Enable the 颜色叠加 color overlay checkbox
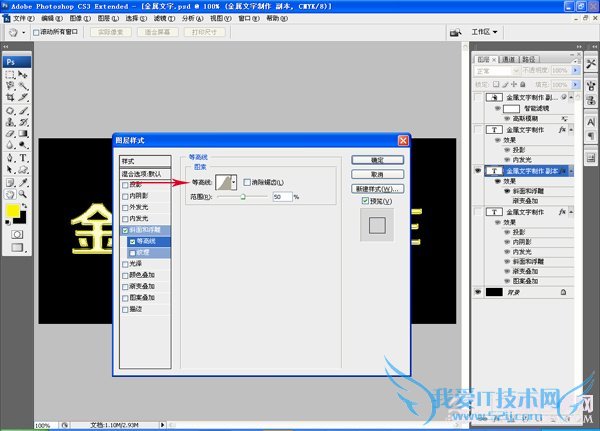This screenshot has width=600, height=431. (x=125, y=276)
